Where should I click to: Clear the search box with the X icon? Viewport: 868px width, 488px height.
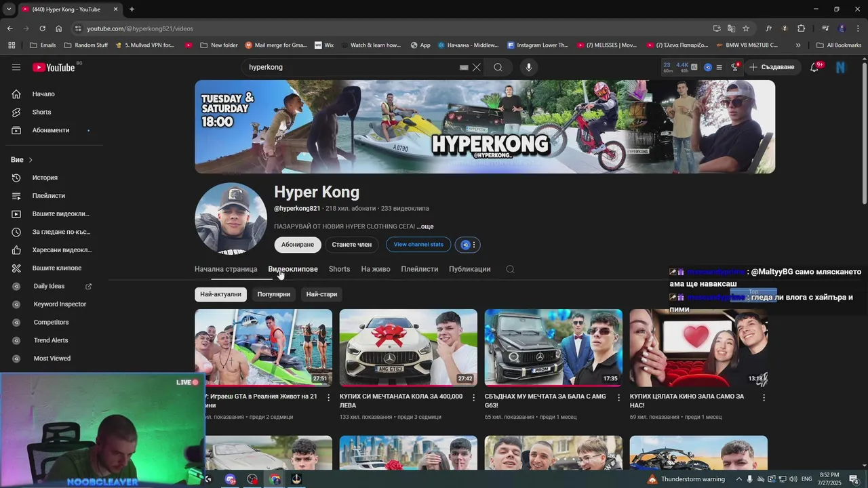click(477, 67)
